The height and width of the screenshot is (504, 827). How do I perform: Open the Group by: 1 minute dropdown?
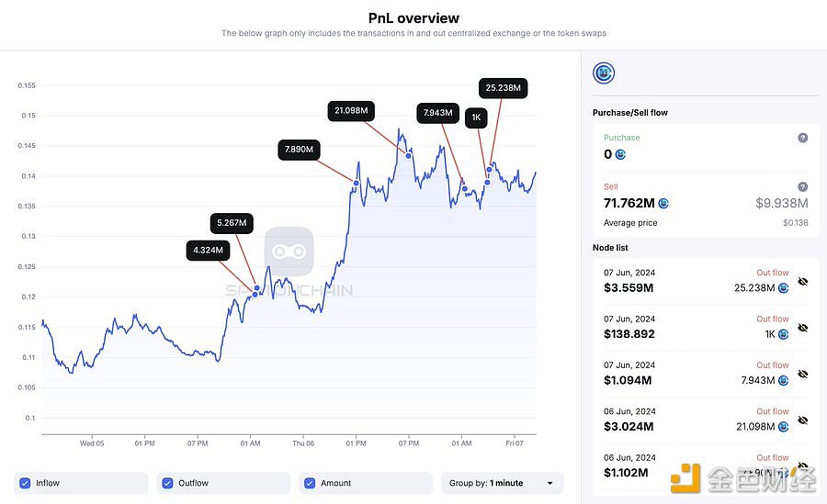click(x=502, y=483)
